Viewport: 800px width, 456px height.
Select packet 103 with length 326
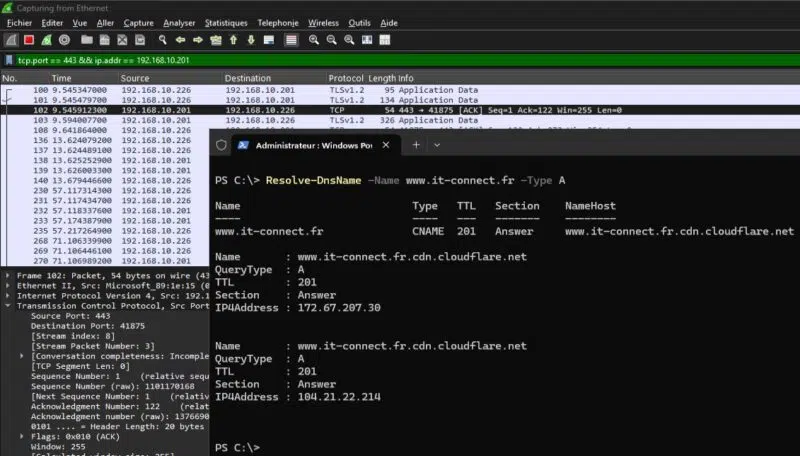pos(400,120)
